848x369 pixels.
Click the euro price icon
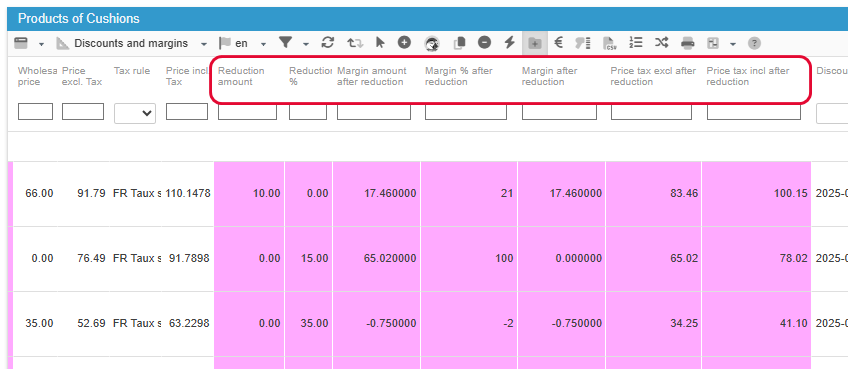tap(559, 43)
